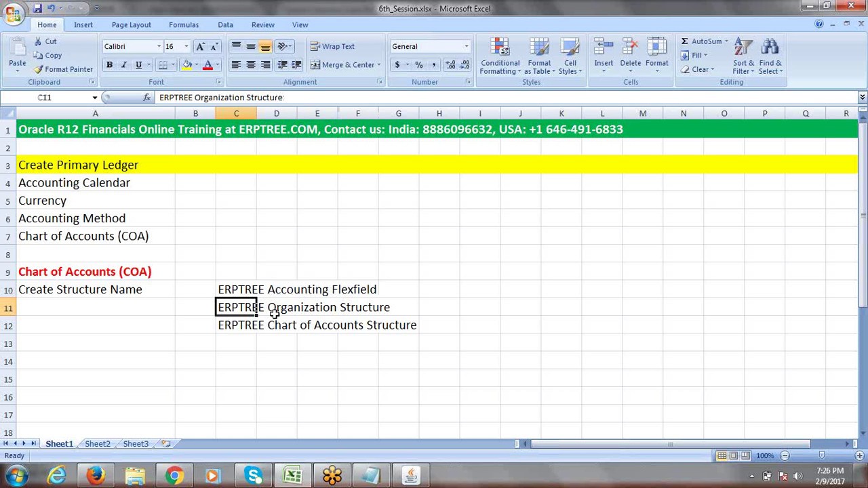Click the Orientation icon

pyautogui.click(x=283, y=47)
